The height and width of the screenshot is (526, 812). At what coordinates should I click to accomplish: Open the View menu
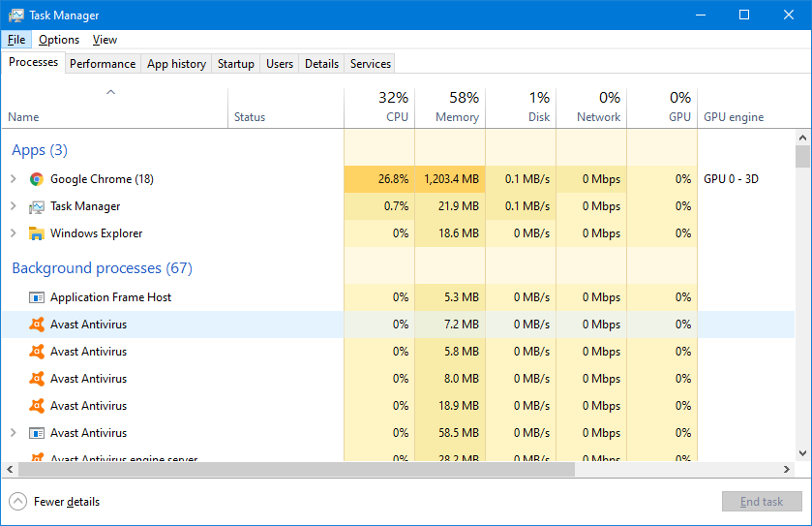pos(105,40)
